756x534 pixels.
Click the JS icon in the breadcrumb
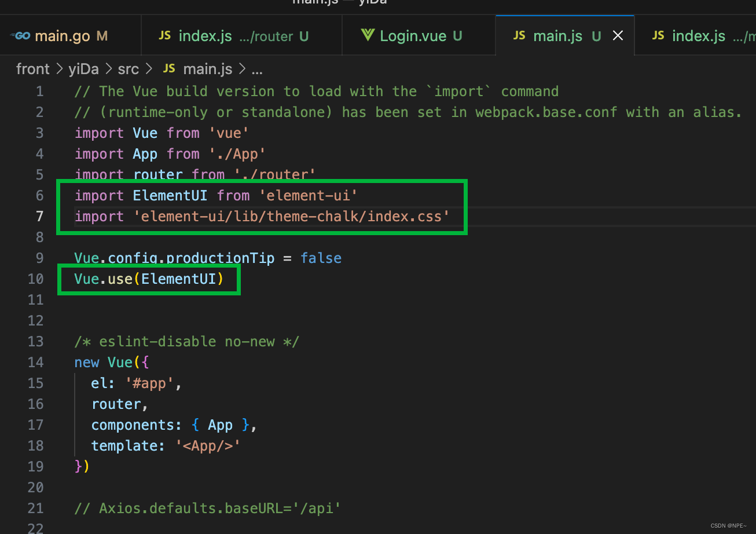coord(169,69)
